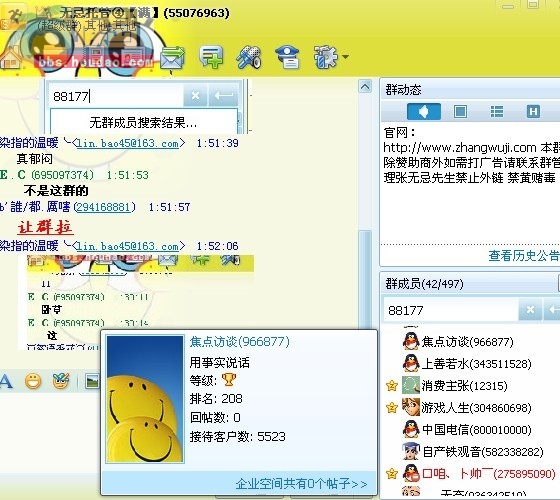Open 查看历史公告 link

[x=523, y=256]
